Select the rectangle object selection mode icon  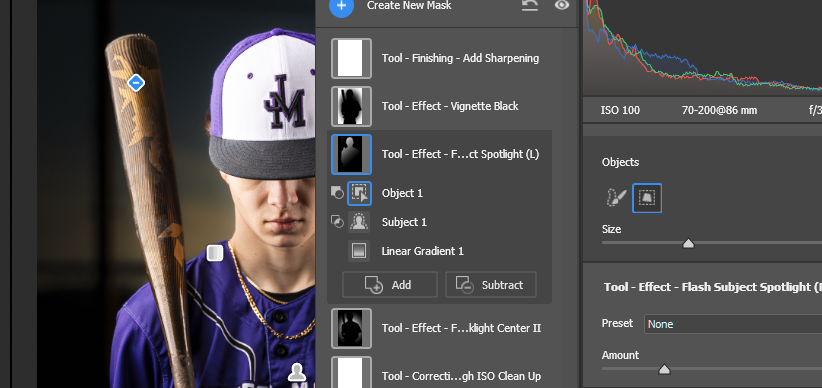click(647, 198)
